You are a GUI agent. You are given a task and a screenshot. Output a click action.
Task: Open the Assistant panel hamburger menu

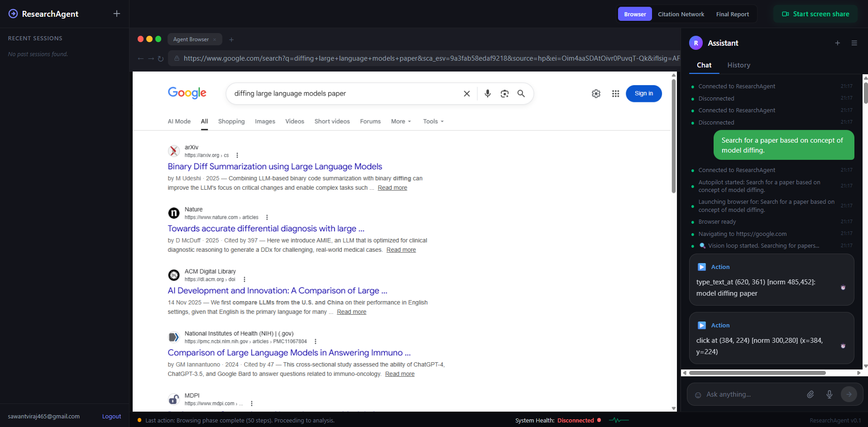[854, 43]
